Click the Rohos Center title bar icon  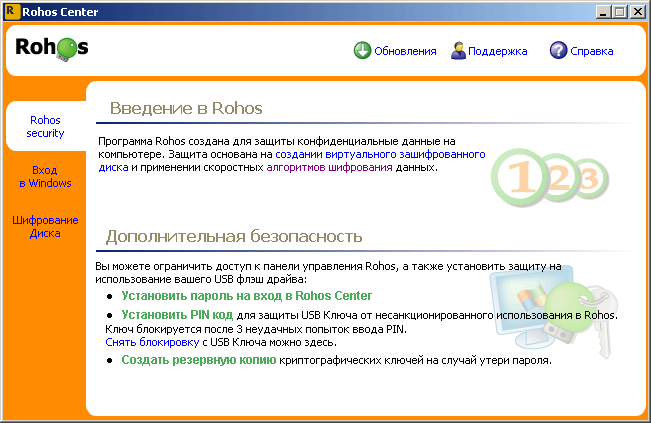click(11, 11)
